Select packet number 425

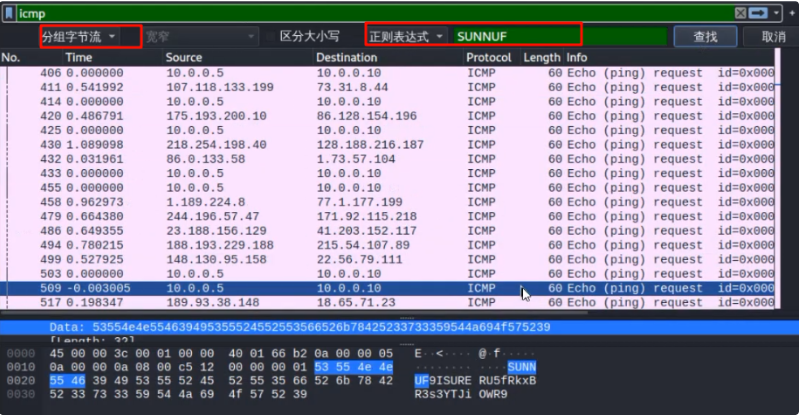tap(387, 130)
